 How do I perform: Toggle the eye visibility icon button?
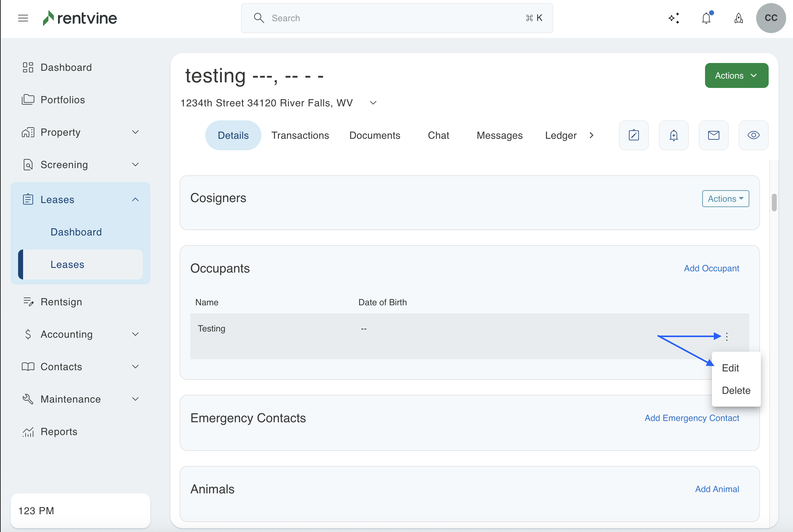pos(753,135)
